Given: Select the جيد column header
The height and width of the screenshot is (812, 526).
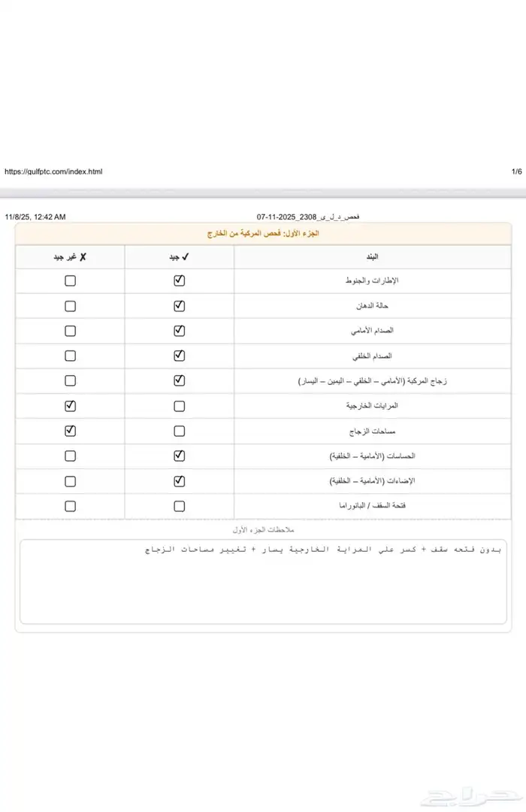Looking at the screenshot, I should pyautogui.click(x=179, y=256).
